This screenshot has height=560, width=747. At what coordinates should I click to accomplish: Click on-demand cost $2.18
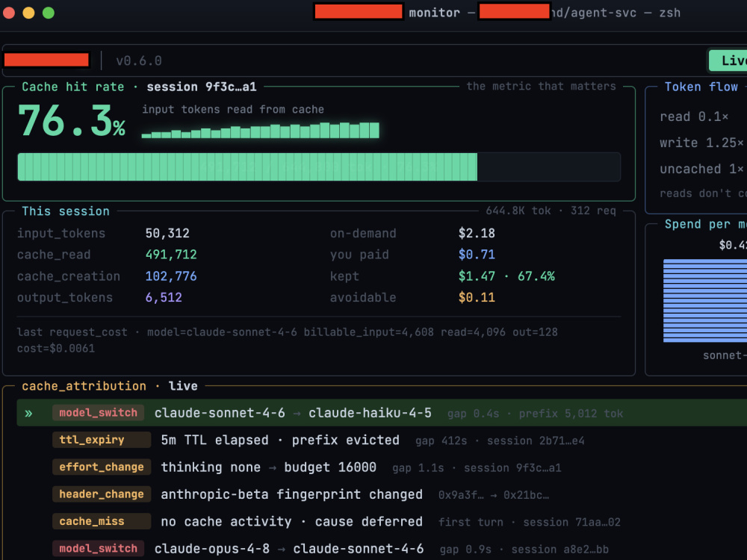(477, 233)
